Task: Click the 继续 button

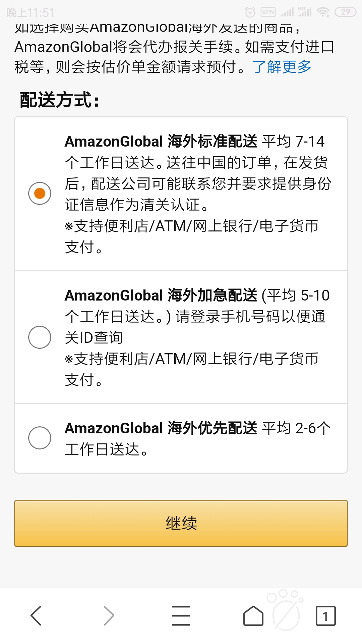Action: (x=181, y=523)
